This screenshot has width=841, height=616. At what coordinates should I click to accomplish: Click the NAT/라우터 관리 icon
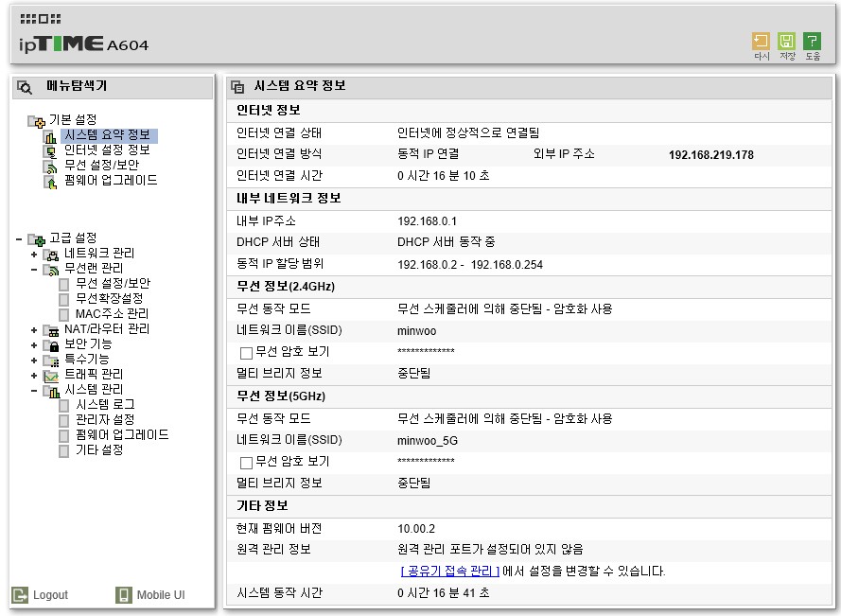(51, 330)
